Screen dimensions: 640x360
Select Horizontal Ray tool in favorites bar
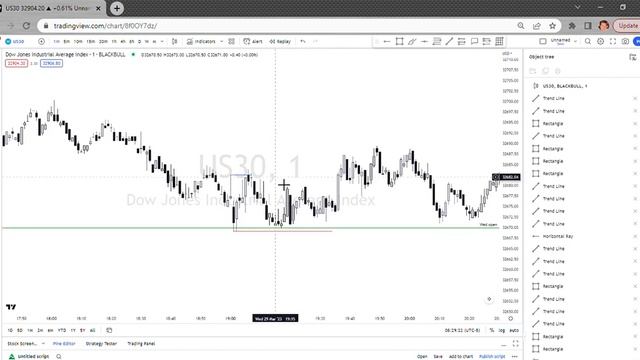[387, 42]
